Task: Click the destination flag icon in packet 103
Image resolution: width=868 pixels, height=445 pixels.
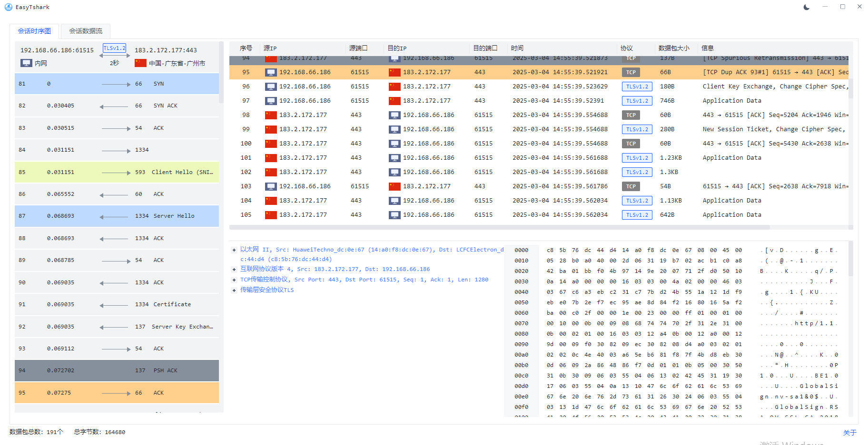Action: click(395, 186)
